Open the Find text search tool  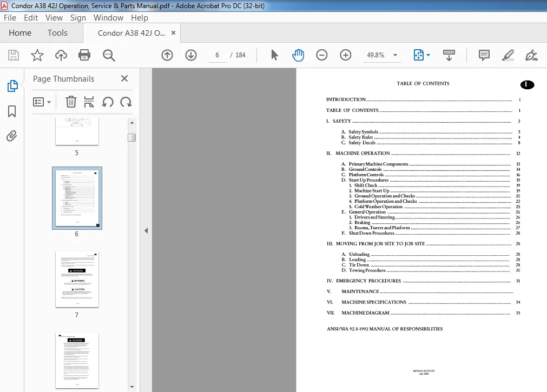109,55
